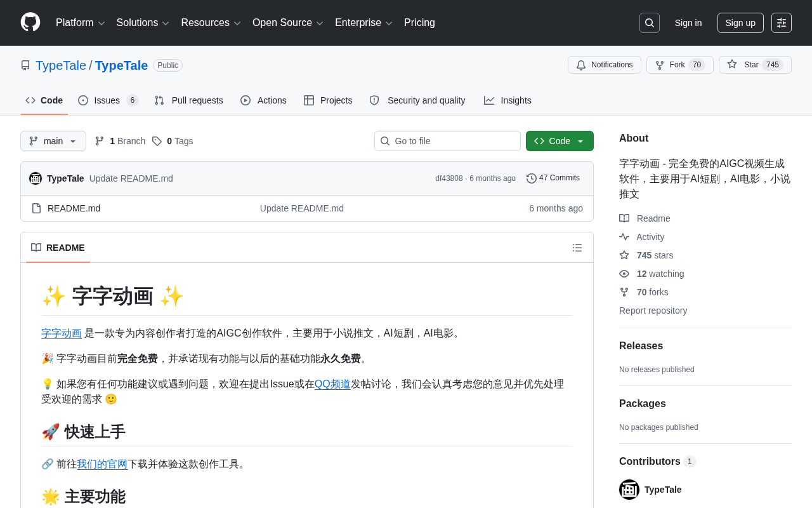The image size is (812, 508).
Task: Open the Packages section heading
Action: click(x=643, y=404)
